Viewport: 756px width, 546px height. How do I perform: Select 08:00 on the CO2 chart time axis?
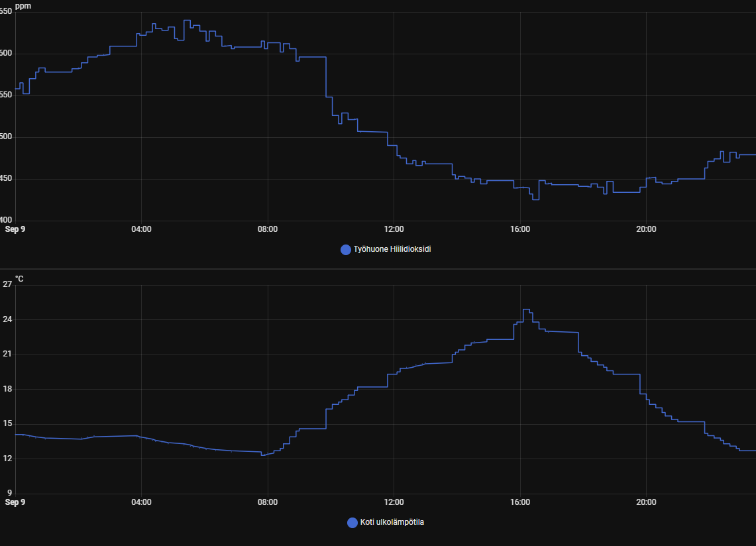(268, 229)
